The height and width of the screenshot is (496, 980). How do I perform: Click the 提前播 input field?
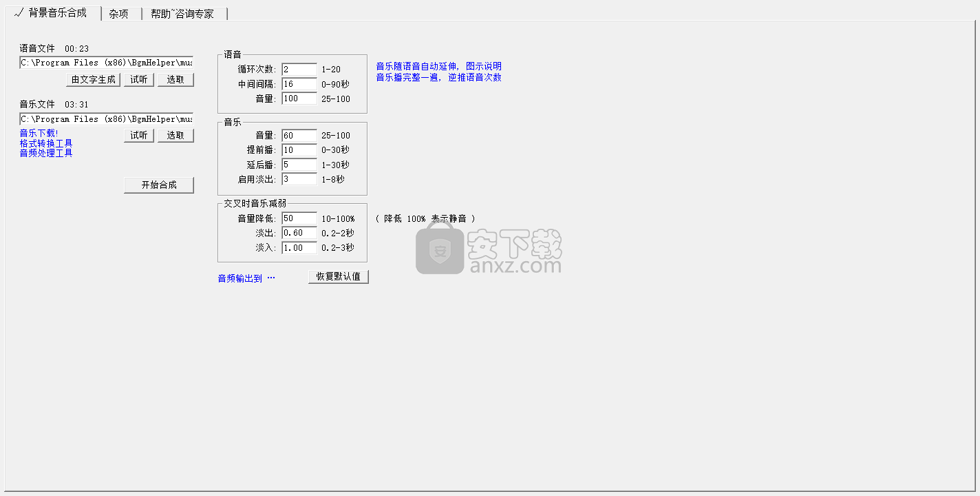(x=299, y=150)
